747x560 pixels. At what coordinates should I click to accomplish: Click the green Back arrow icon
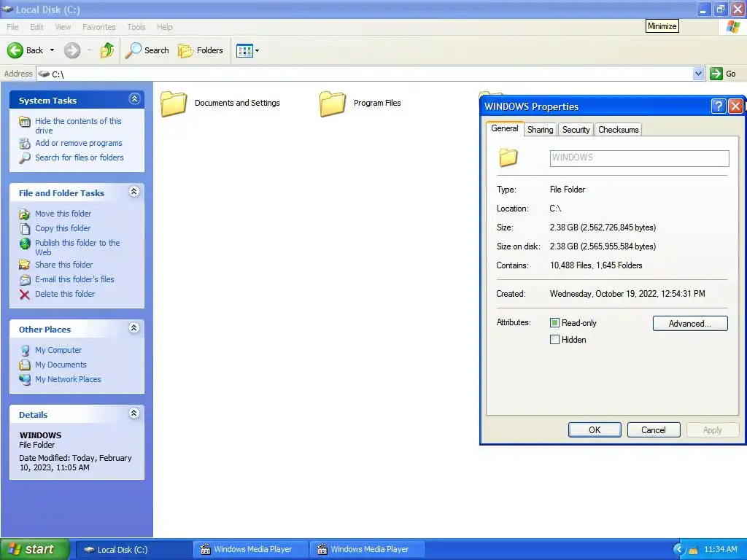pos(15,50)
